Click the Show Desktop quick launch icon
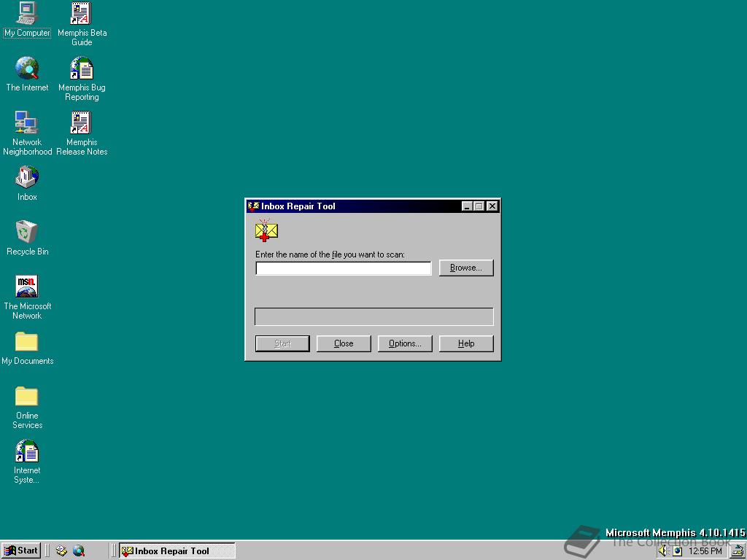This screenshot has width=747, height=560. coord(61,551)
